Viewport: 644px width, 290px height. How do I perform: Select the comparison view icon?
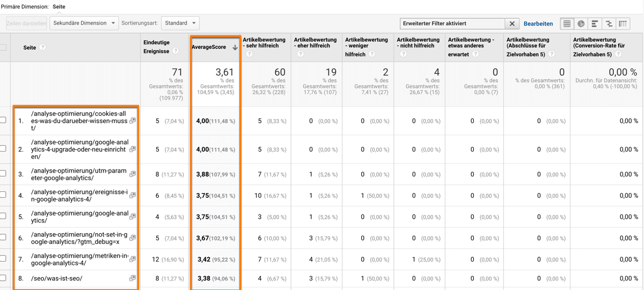pyautogui.click(x=609, y=24)
